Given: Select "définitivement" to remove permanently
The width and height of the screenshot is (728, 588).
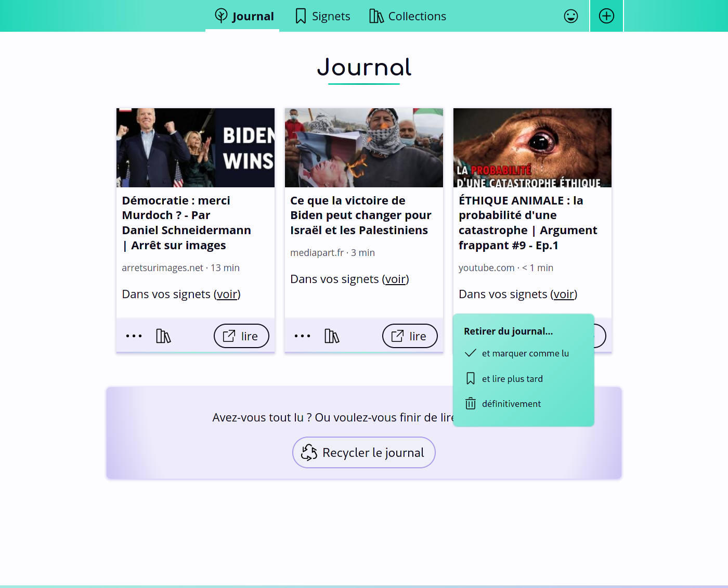Looking at the screenshot, I should (512, 403).
